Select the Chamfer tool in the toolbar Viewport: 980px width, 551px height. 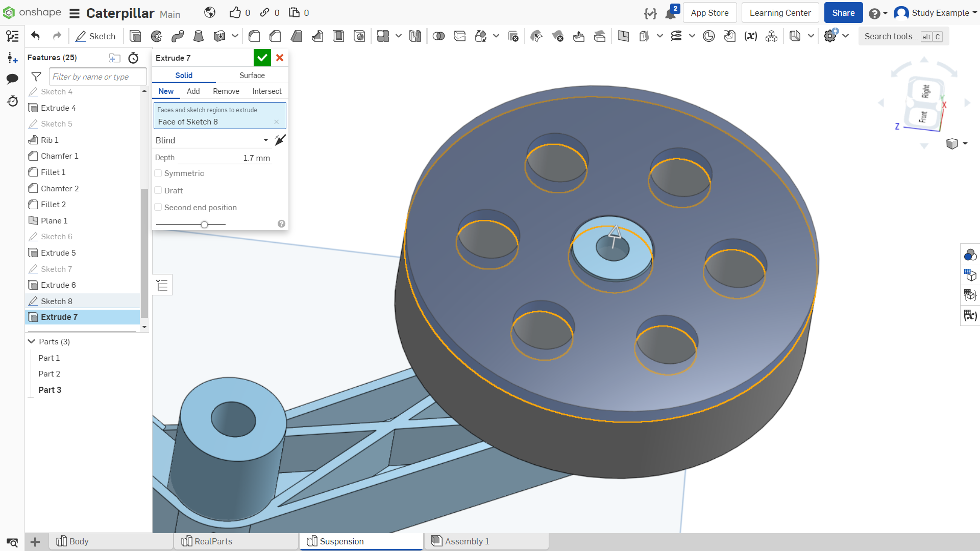pos(275,36)
